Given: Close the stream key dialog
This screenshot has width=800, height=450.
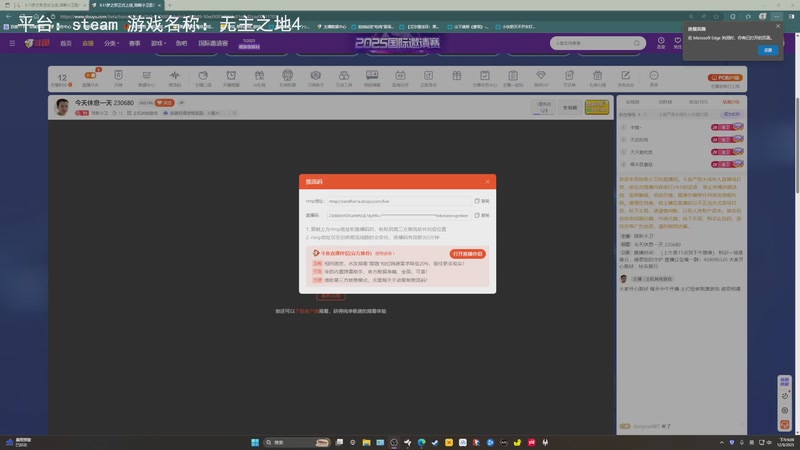Looking at the screenshot, I should click(x=487, y=182).
